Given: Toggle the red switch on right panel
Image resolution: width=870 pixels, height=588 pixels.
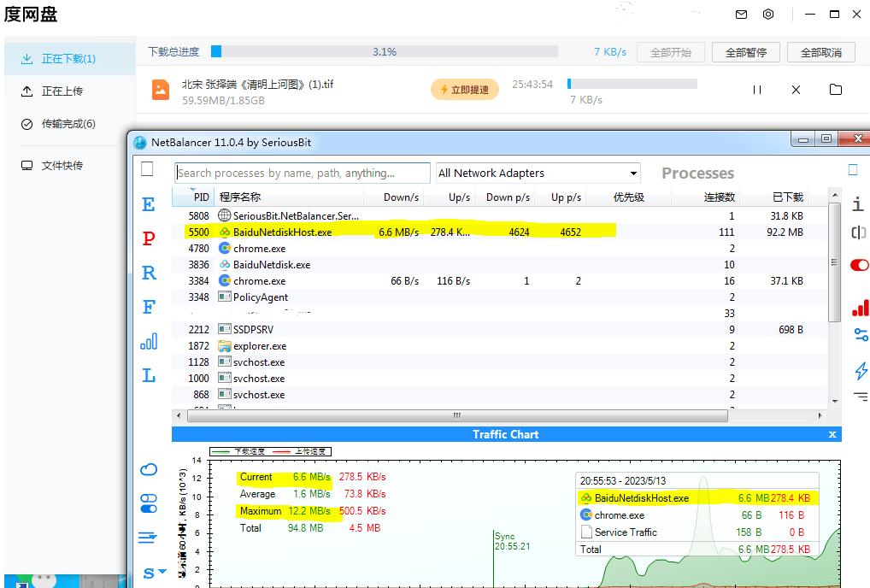Looking at the screenshot, I should (860, 266).
